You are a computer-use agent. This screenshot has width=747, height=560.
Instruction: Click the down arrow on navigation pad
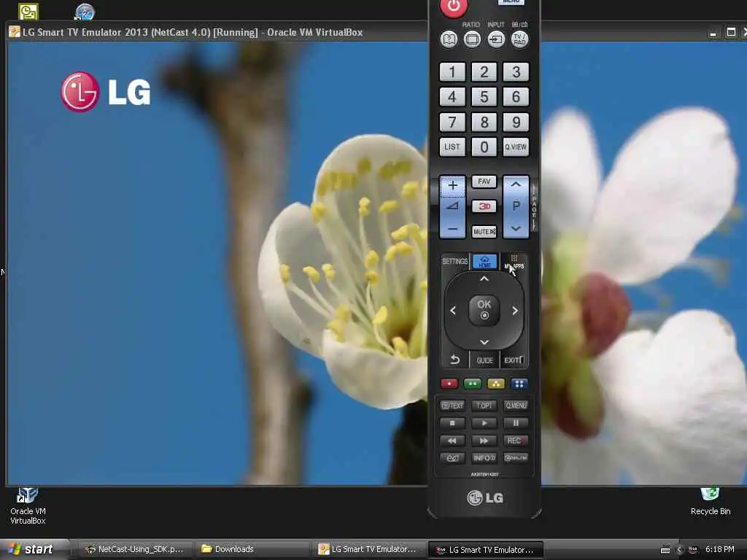(x=484, y=342)
